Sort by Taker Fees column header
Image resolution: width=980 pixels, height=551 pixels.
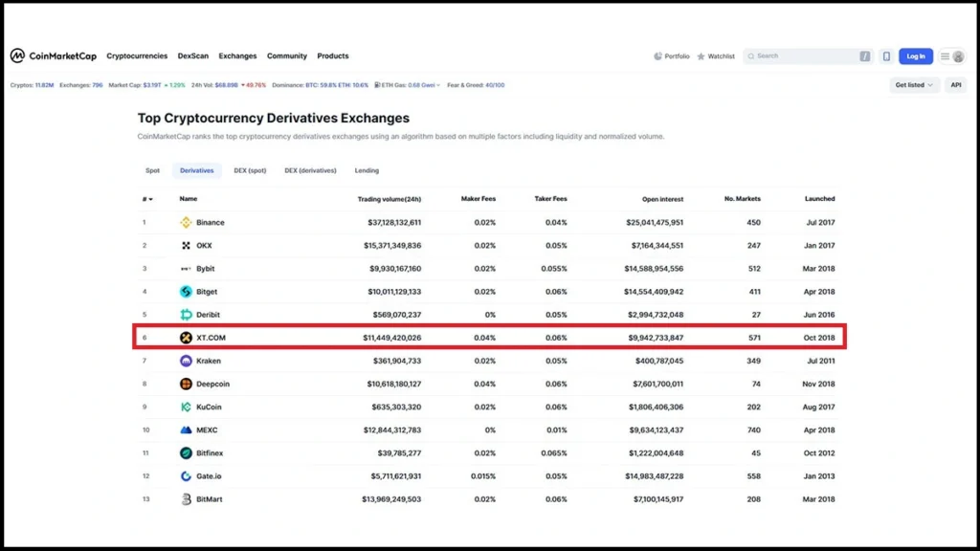550,199
